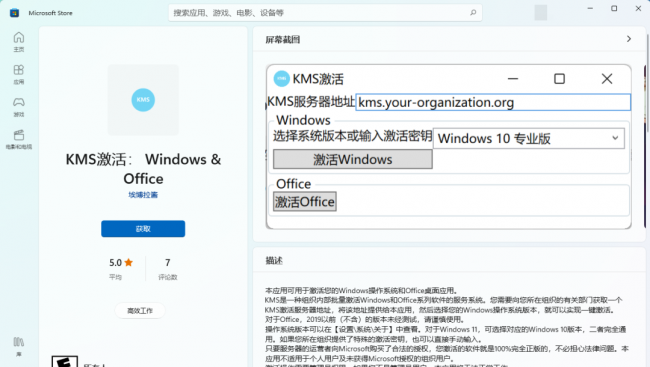This screenshot has width=650, height=367.
Task: Click the blue Get button
Action: (x=143, y=228)
